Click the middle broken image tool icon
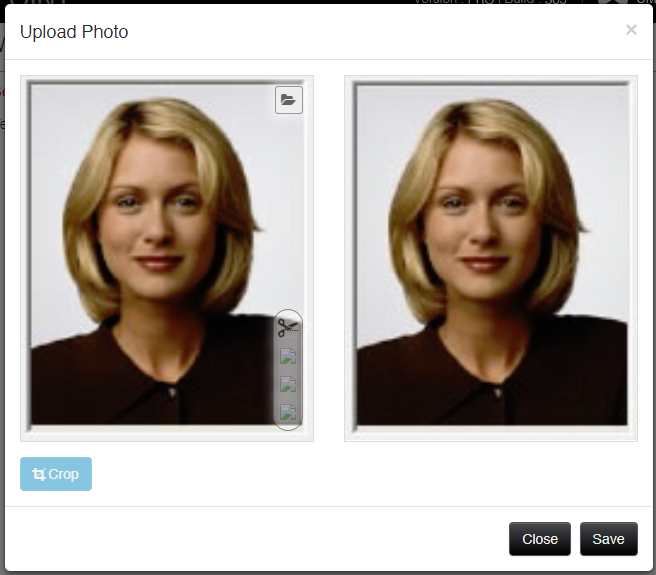This screenshot has width=656, height=575. click(x=288, y=384)
